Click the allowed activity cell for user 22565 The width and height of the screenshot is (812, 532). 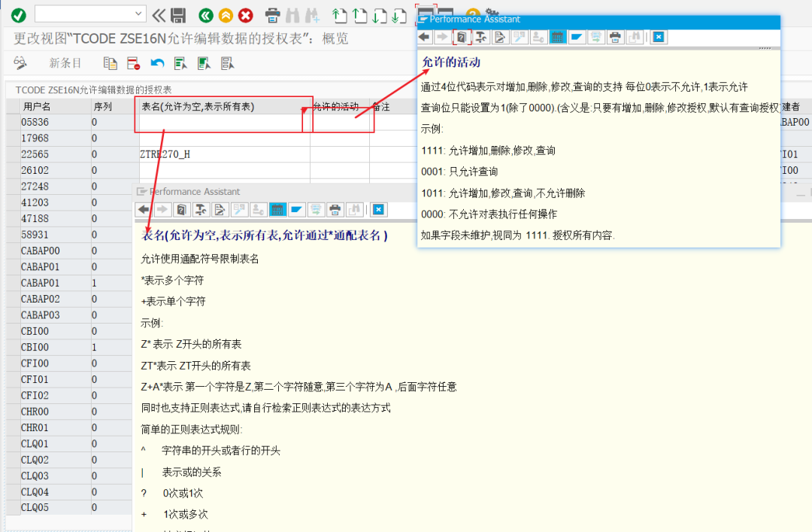[340, 154]
